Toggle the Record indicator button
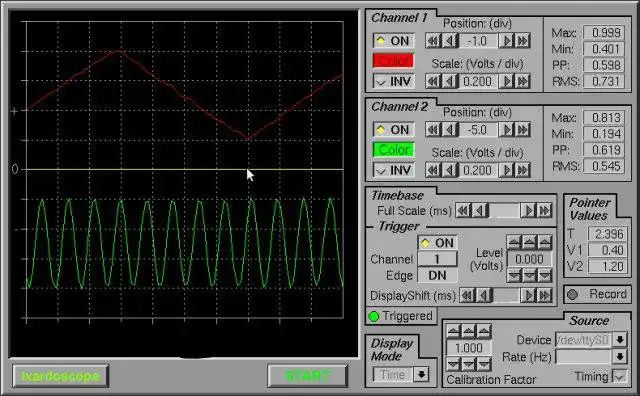The height and width of the screenshot is (396, 640). 597,294
